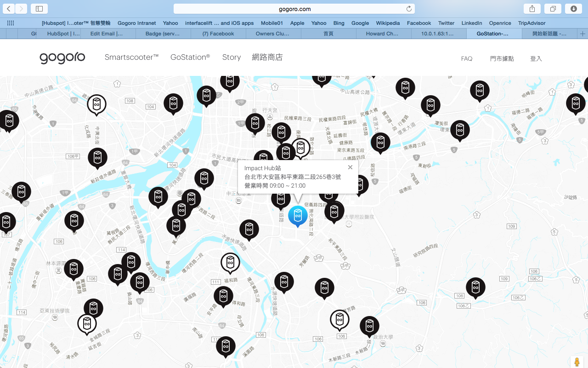
Task: Switch to (7) Facebook tab
Action: [x=218, y=34]
